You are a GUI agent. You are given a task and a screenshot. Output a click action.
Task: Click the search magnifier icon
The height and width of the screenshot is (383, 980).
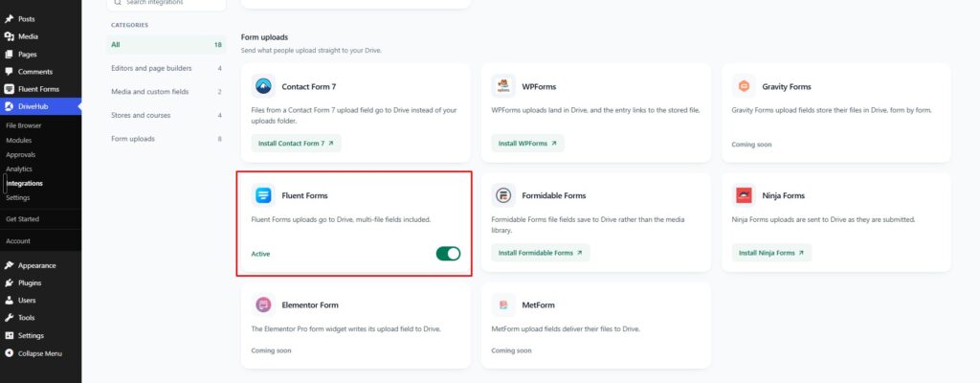pos(118,3)
